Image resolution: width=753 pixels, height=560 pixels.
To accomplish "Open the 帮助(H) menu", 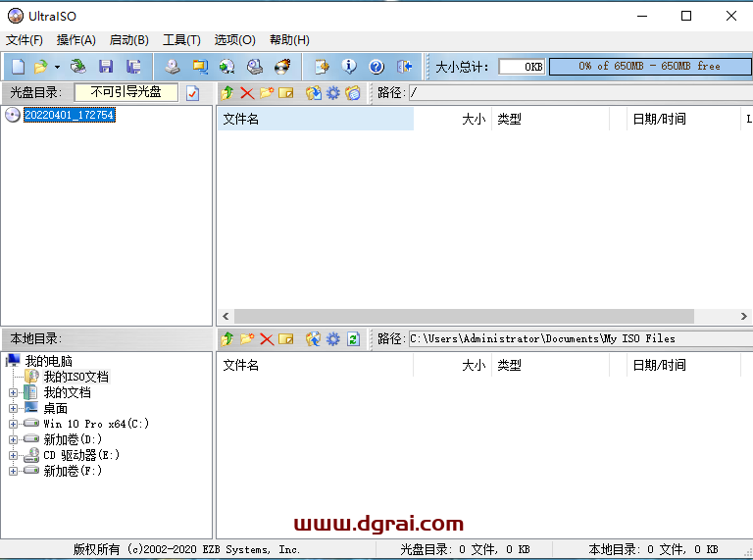I will [289, 40].
